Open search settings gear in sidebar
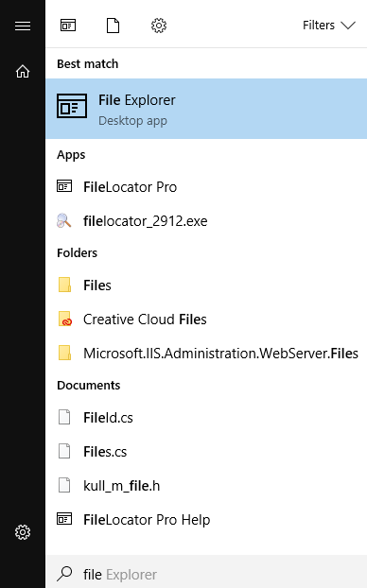The image size is (367, 588). (23, 532)
